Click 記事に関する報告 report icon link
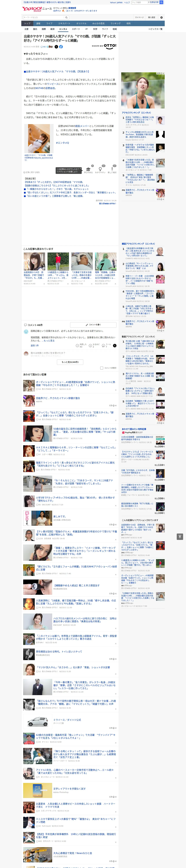Image resolution: width=186 pixels, height=868 pixels. coord(32,172)
